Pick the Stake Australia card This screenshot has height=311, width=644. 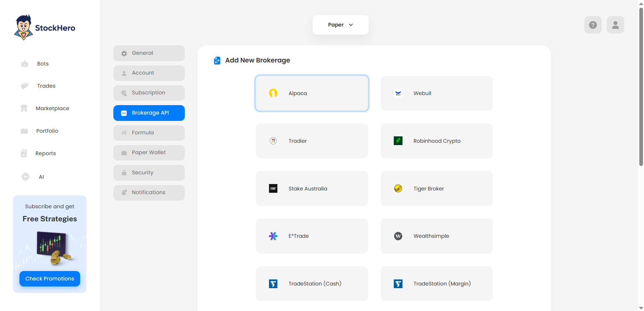[x=312, y=188]
